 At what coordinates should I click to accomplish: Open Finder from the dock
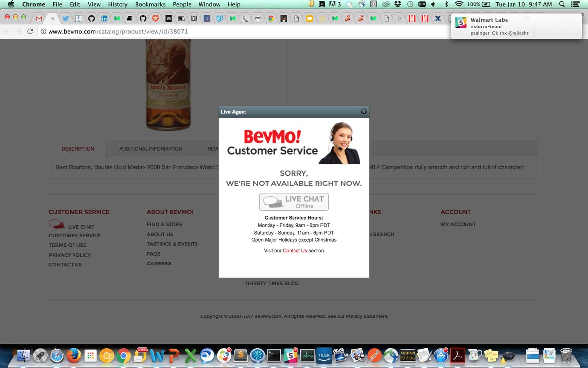tap(23, 356)
